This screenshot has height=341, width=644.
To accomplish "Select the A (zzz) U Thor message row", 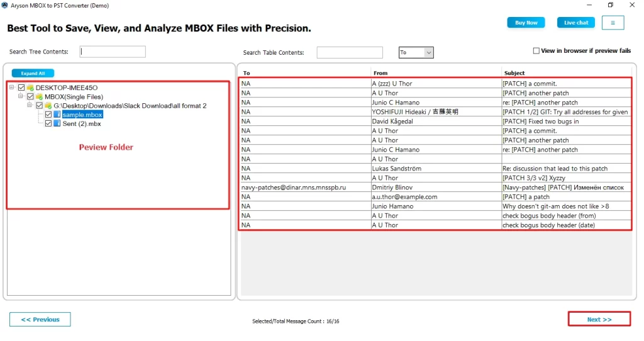I will pyautogui.click(x=435, y=84).
